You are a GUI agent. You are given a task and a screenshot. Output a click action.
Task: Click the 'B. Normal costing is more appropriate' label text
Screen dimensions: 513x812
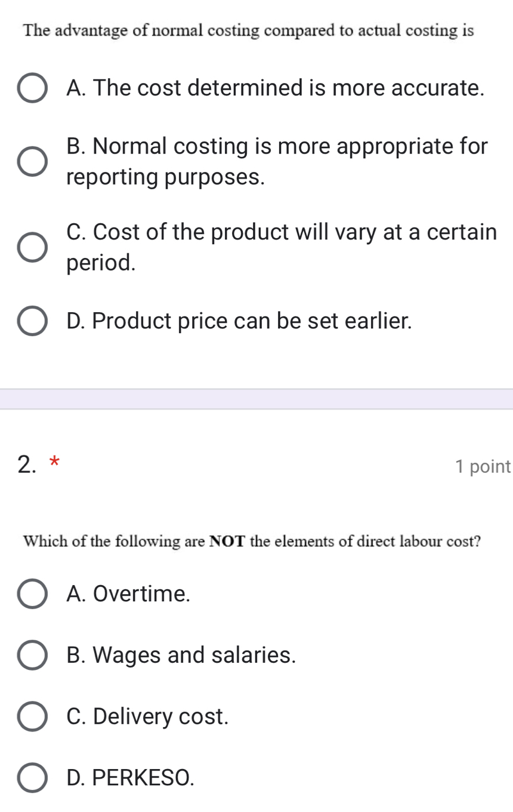(277, 146)
